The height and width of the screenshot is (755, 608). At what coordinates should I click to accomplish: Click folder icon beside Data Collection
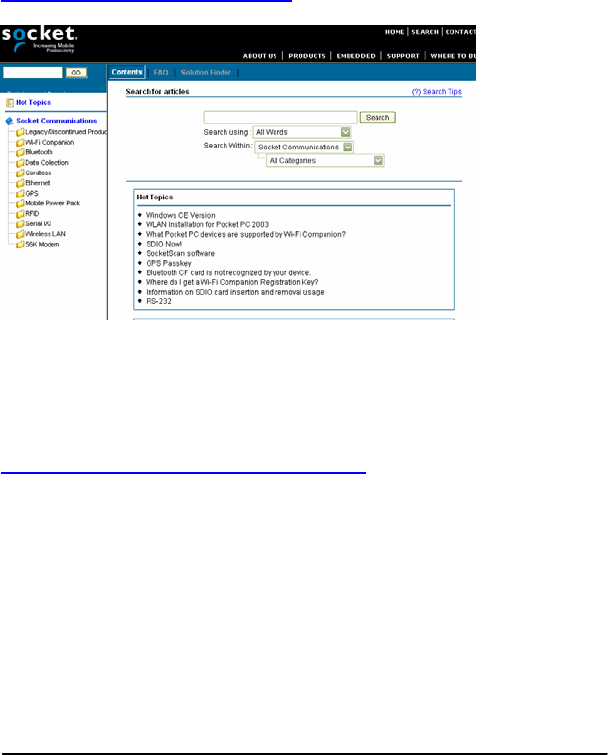(20, 163)
